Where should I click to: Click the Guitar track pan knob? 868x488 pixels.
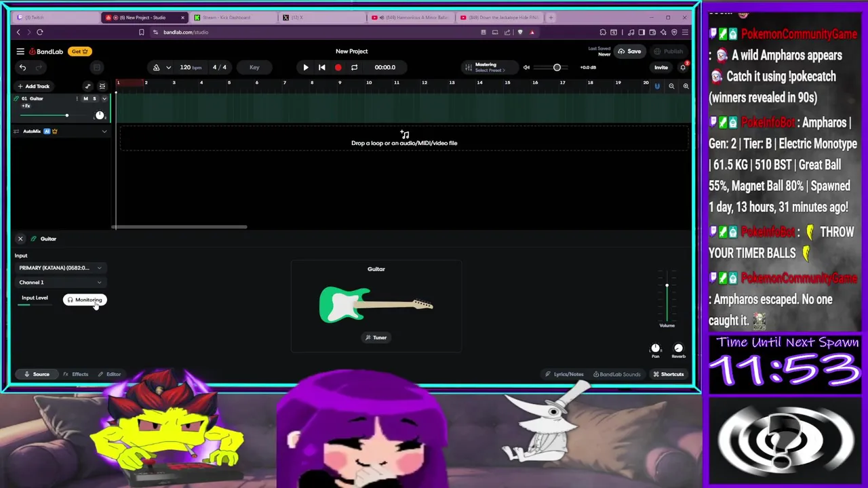click(100, 115)
